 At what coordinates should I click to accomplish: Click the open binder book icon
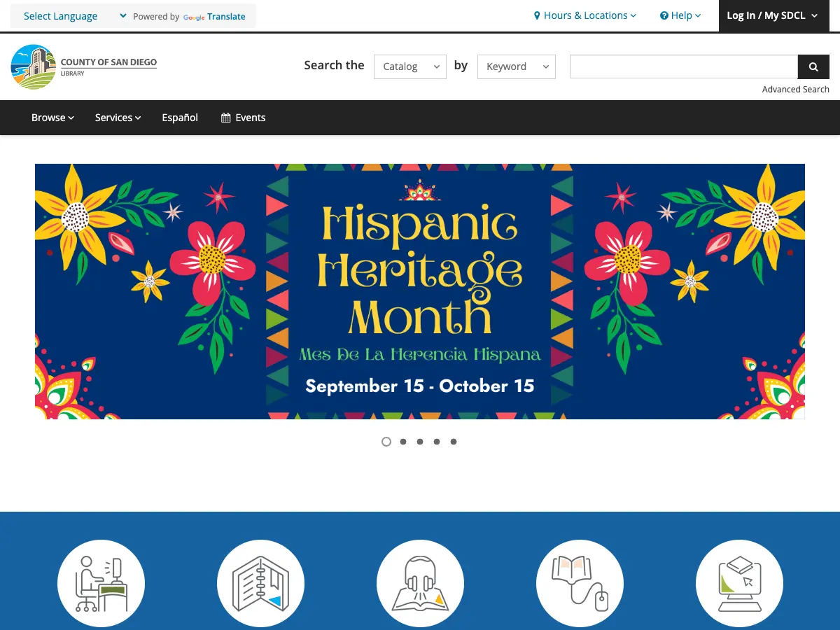(x=261, y=583)
